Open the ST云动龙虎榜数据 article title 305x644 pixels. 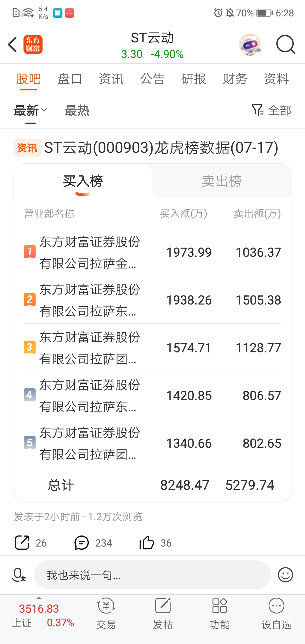point(161,148)
